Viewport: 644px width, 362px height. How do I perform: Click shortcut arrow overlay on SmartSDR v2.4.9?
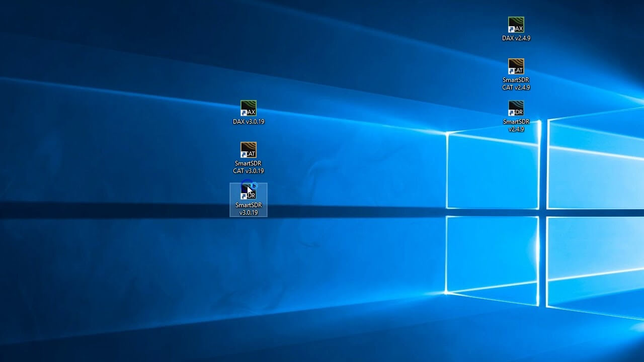pos(511,113)
